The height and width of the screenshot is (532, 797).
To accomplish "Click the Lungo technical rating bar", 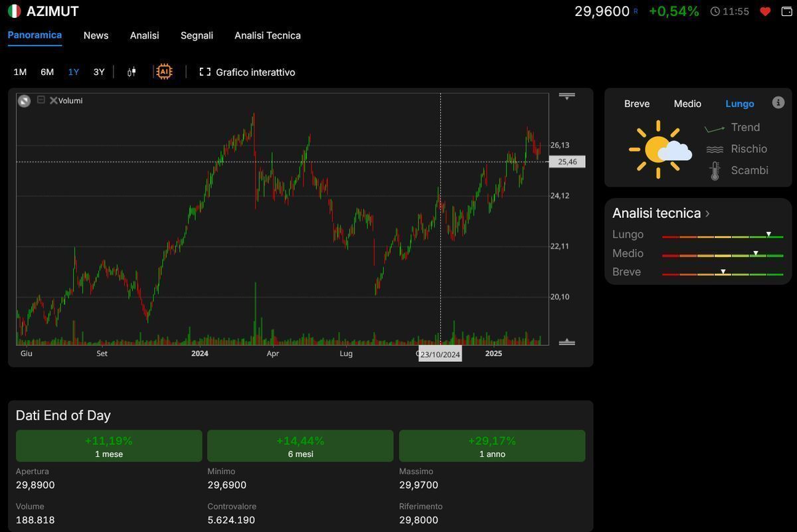I will pyautogui.click(x=723, y=236).
